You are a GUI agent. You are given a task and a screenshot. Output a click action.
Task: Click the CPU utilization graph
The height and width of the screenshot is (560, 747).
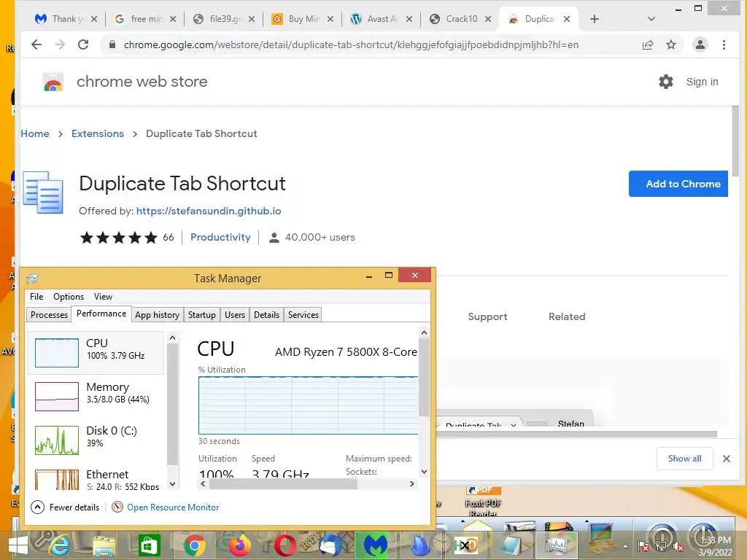pos(308,405)
